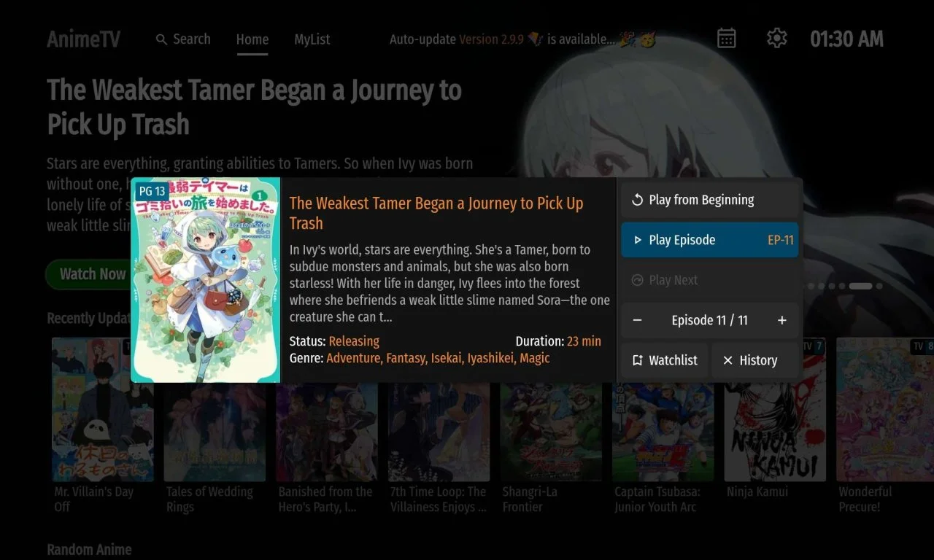Click the clock showing 01:30 AM
The width and height of the screenshot is (934, 560).
[x=846, y=39]
